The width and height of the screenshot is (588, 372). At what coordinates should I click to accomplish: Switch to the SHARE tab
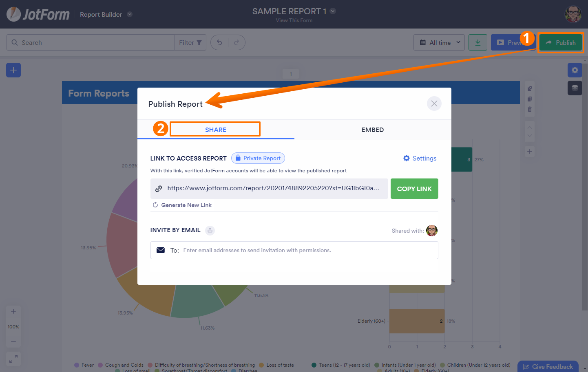pos(216,130)
